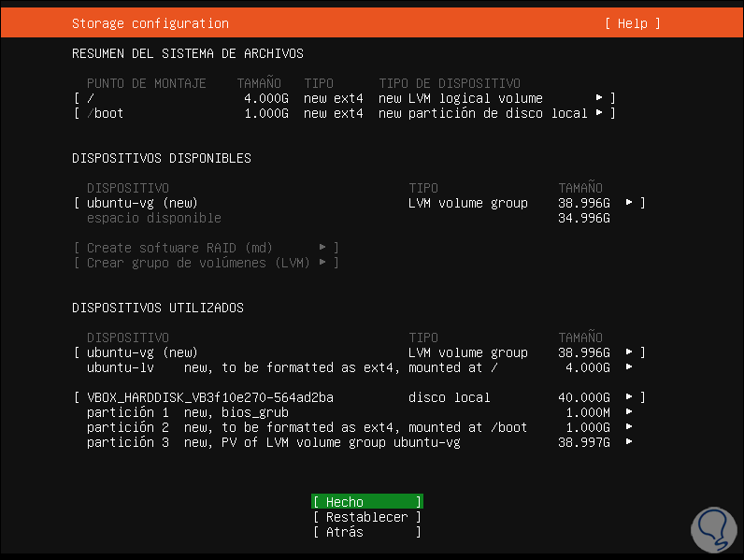Expand used ubuntu-vg volume group arrow
This screenshot has height=560, width=744.
pos(629,352)
